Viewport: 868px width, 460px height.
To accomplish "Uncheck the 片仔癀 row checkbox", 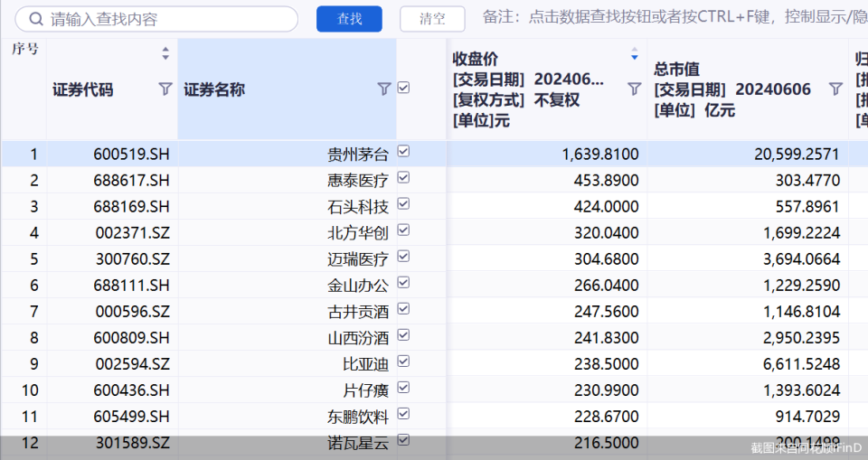I will [403, 388].
